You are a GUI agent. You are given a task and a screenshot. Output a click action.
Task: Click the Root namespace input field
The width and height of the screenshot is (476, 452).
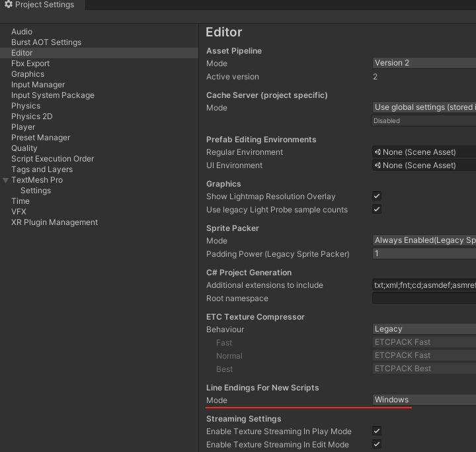pyautogui.click(x=424, y=298)
